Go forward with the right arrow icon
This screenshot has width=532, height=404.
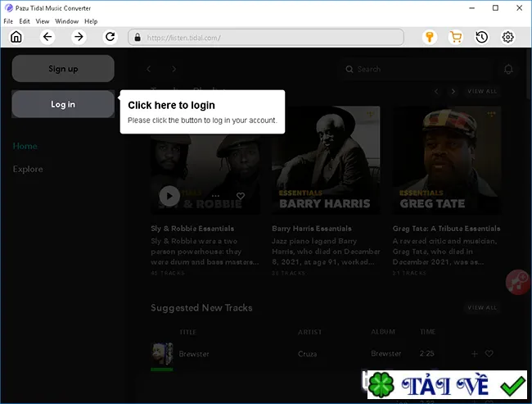coord(79,37)
